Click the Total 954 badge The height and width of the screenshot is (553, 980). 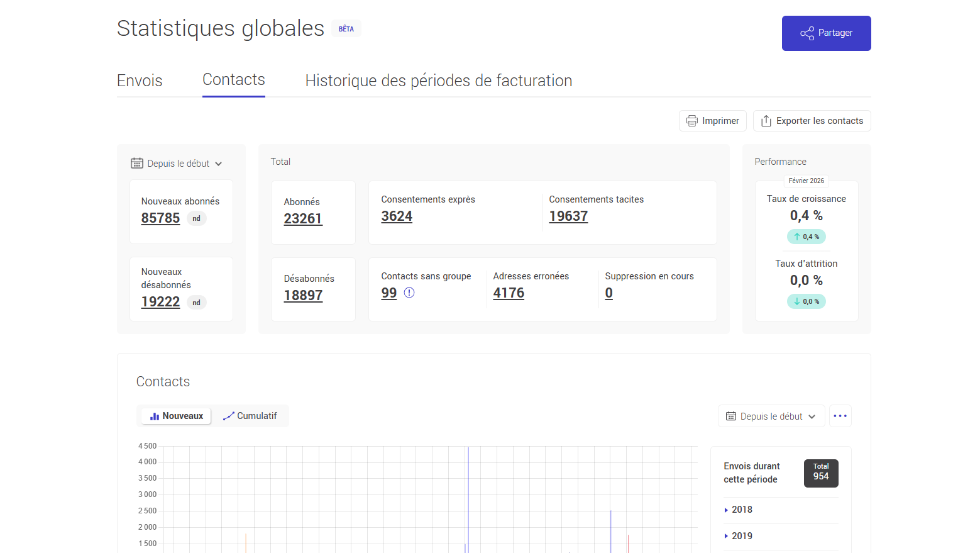pos(821,473)
